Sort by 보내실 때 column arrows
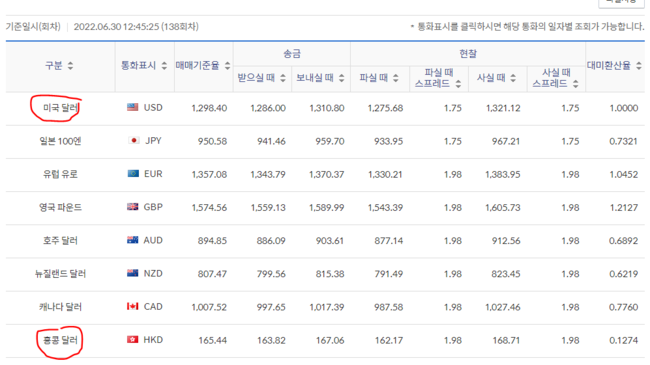Image resolution: width=650 pixels, height=365 pixels. click(x=342, y=78)
